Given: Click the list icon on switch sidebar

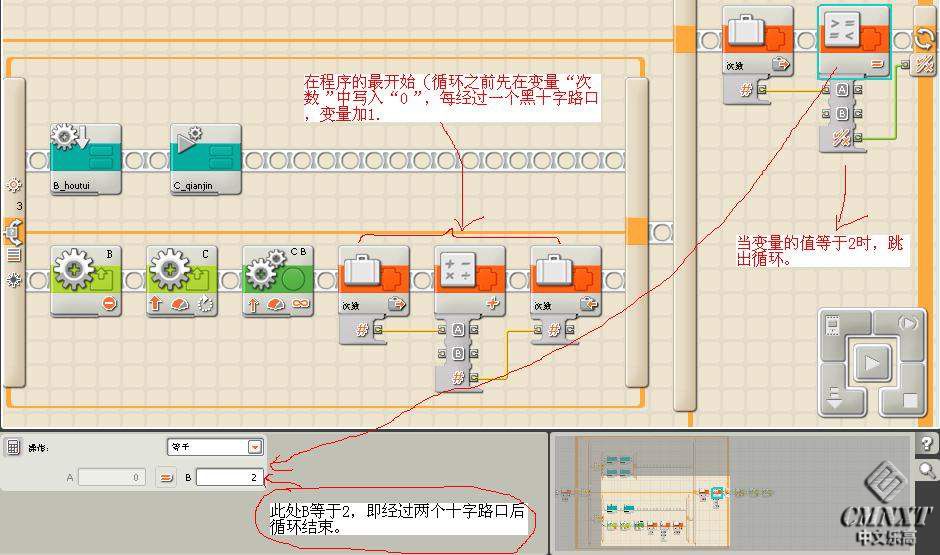Looking at the screenshot, I should [x=13, y=255].
